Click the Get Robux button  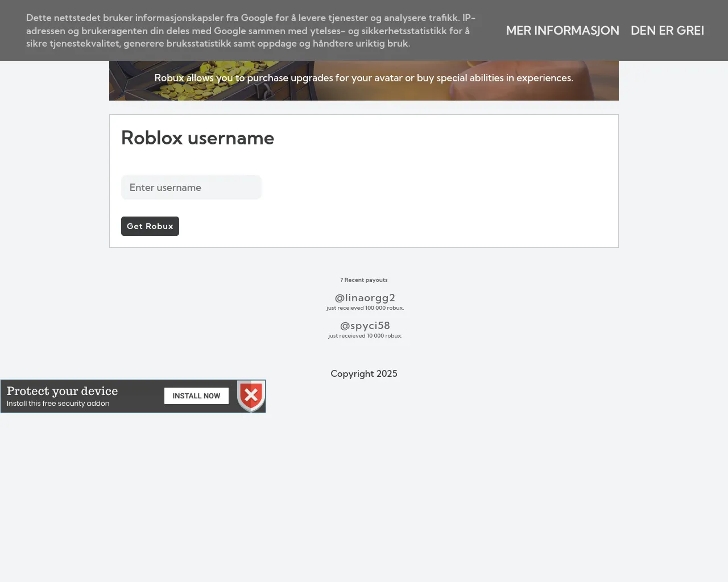coord(150,226)
